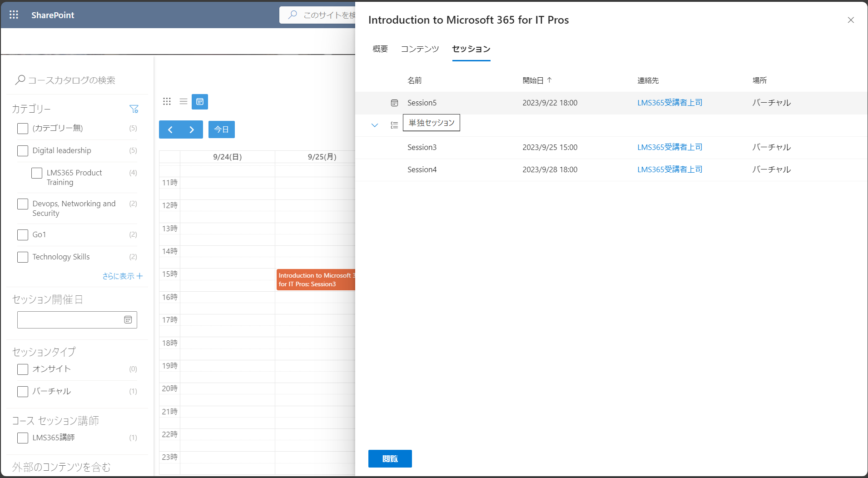
Task: Select the calendar view icon
Action: pyautogui.click(x=200, y=102)
